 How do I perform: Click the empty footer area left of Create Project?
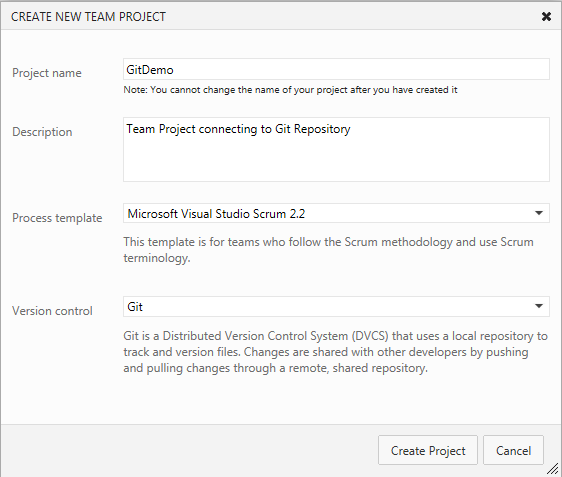pos(189,450)
